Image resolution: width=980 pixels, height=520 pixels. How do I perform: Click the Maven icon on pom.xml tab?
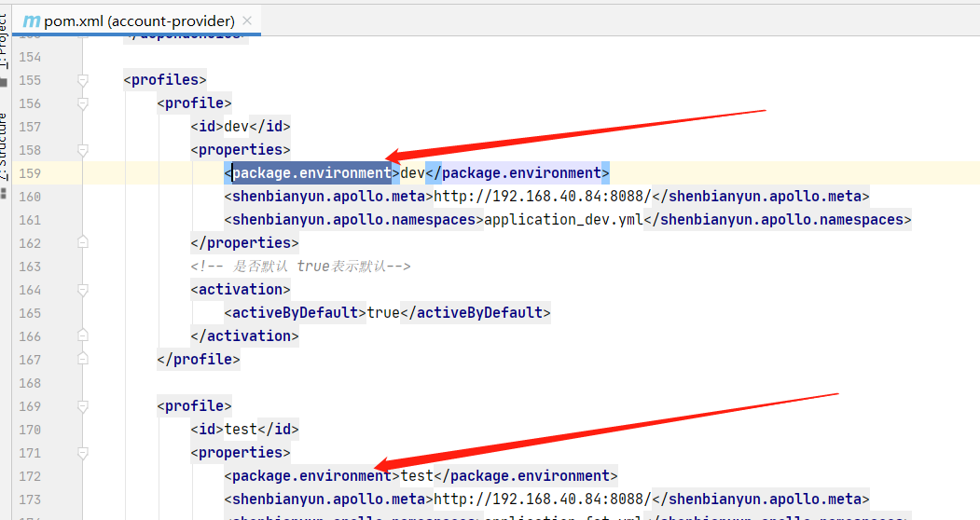point(32,21)
